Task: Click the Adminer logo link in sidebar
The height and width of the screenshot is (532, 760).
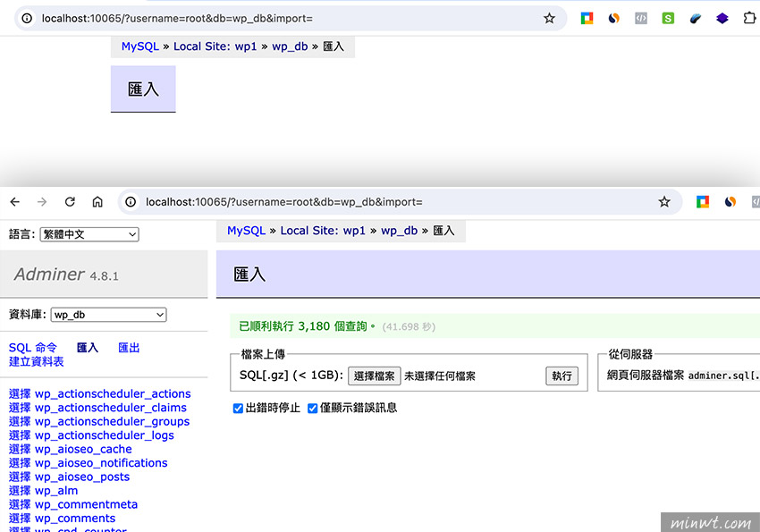Action: (49, 274)
